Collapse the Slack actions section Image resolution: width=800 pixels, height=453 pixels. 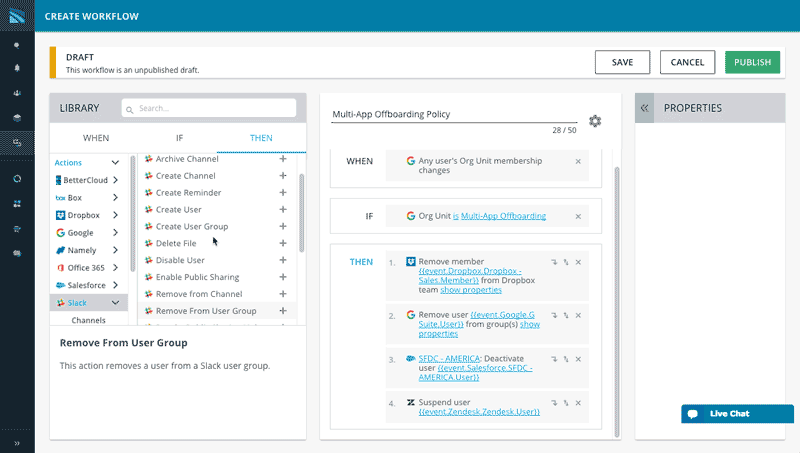click(115, 303)
